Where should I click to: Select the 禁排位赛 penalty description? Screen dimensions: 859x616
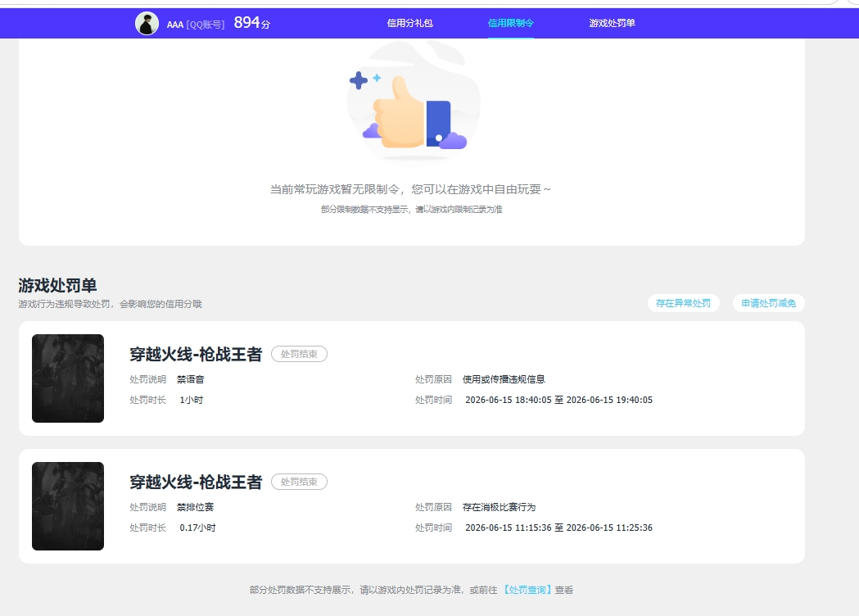tap(195, 507)
